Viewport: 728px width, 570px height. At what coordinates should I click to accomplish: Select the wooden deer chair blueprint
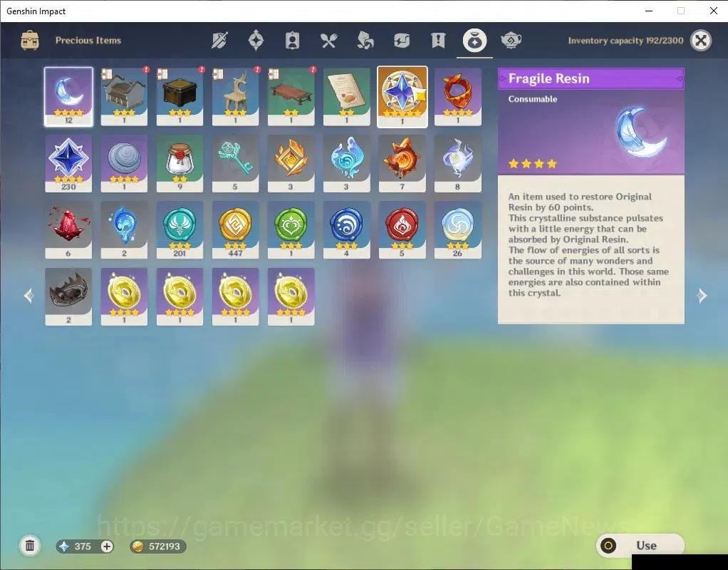tap(235, 97)
